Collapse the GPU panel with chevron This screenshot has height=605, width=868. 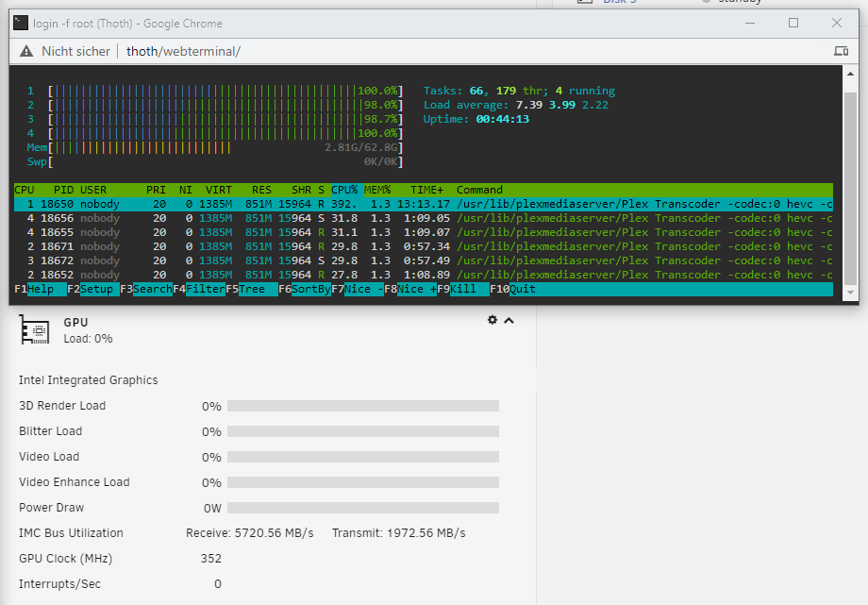509,320
